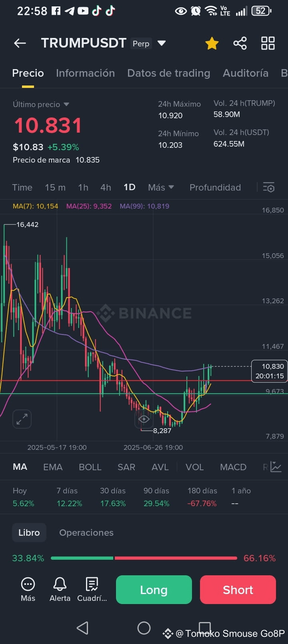
Task: Select the MA indicator
Action: (20, 467)
